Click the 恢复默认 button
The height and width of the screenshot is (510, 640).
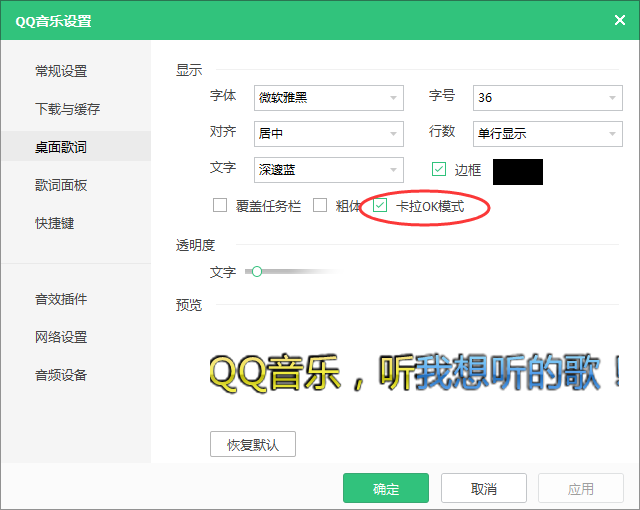[x=253, y=444]
